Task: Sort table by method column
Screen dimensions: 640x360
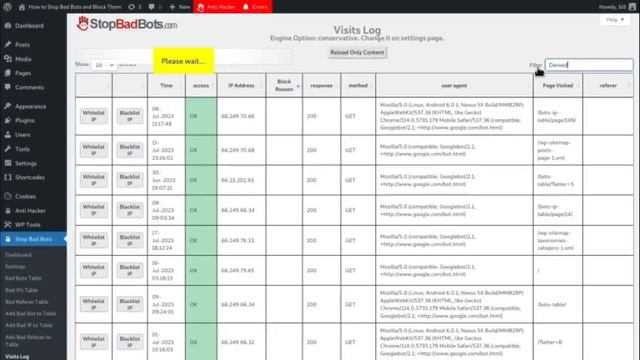Action: (x=358, y=86)
